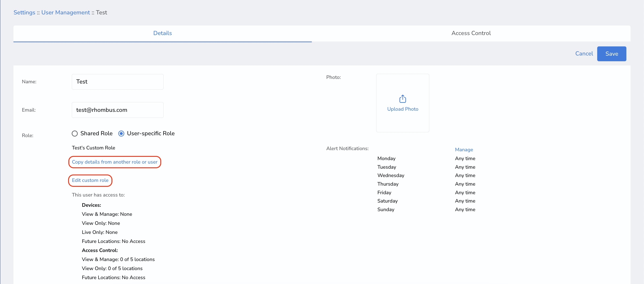Focus the Email input field
644x284 pixels.
tap(117, 110)
